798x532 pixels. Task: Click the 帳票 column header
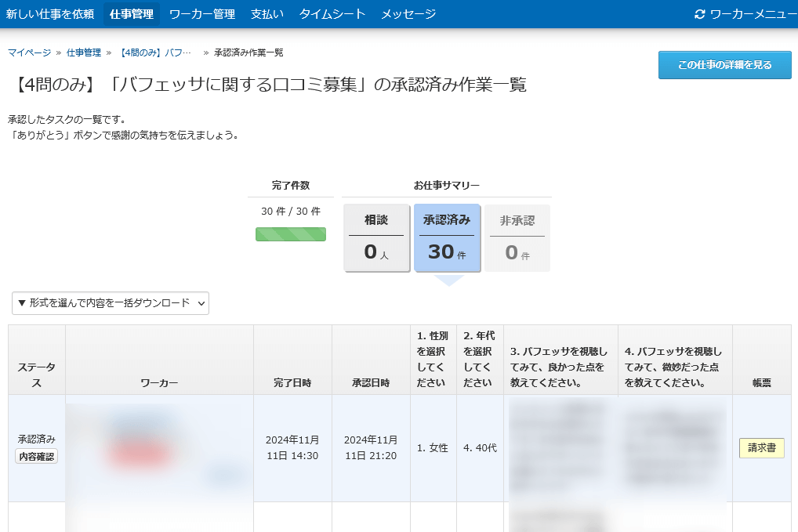pyautogui.click(x=762, y=360)
